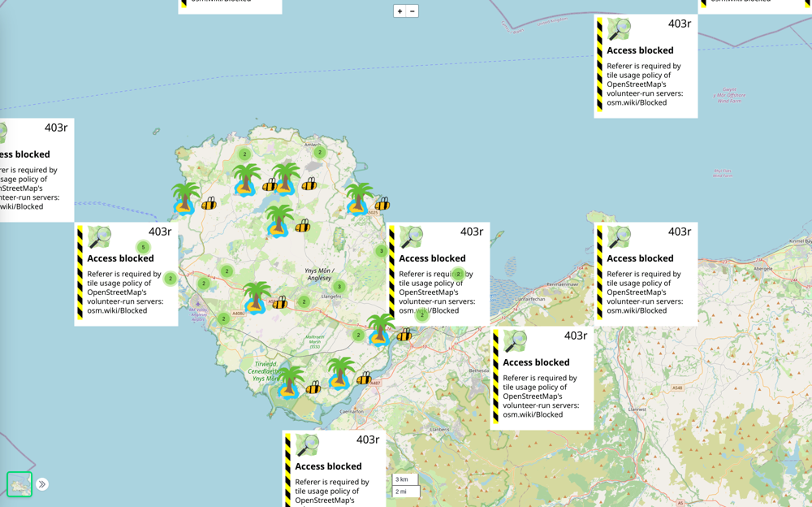
Task: Open '3' cluster at central Access blocked tile's edge
Action: tap(382, 251)
